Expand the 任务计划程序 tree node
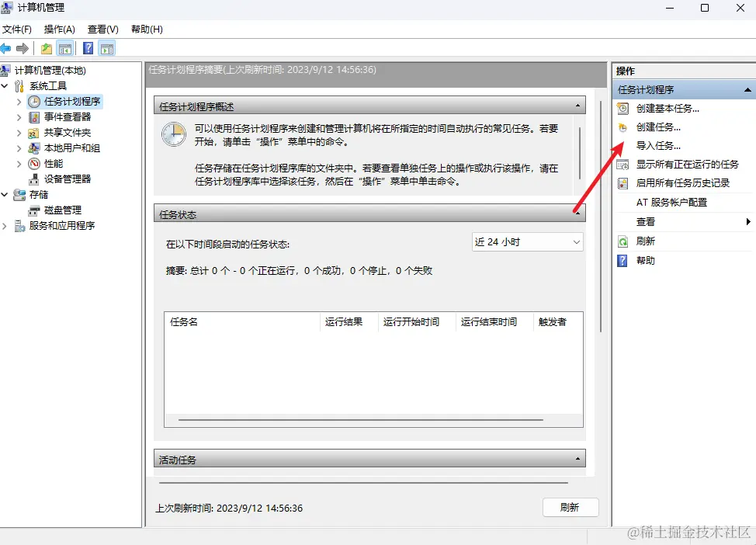Image resolution: width=756 pixels, height=545 pixels. click(19, 102)
